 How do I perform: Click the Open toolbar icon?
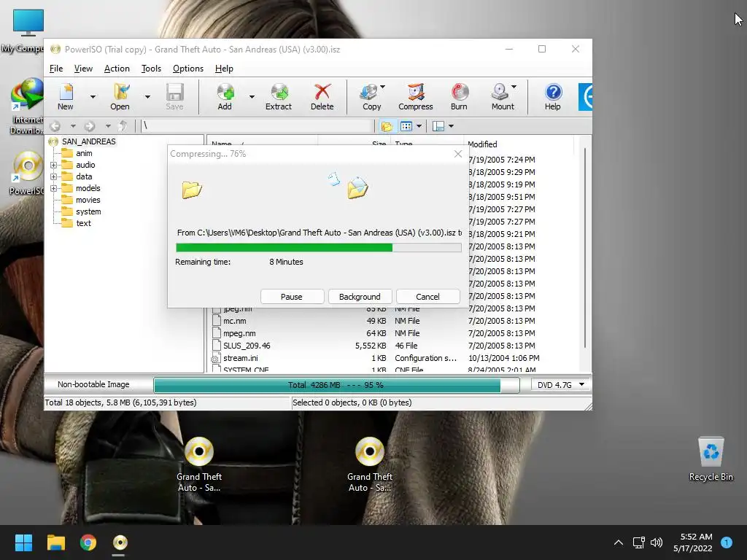tap(120, 97)
